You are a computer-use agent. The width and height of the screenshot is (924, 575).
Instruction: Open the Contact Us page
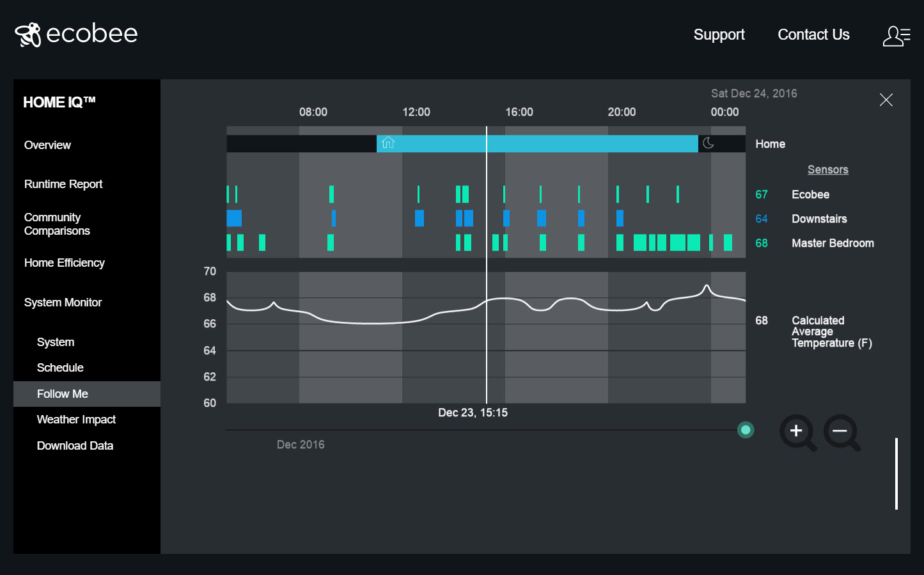[x=813, y=35]
